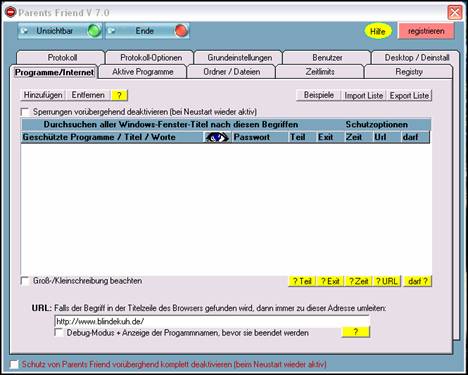Open the Protokoll-Optionen tab

pyautogui.click(x=151, y=57)
